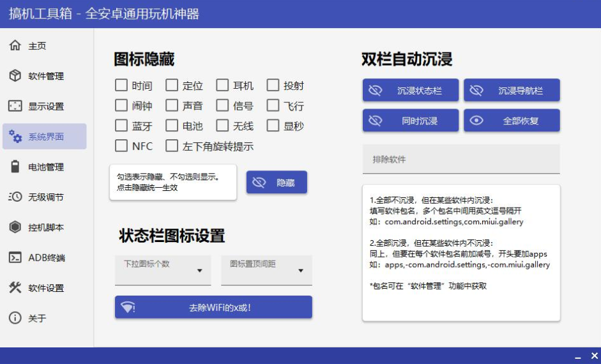Open 控机脚本 via the hexagon icon

15,227
